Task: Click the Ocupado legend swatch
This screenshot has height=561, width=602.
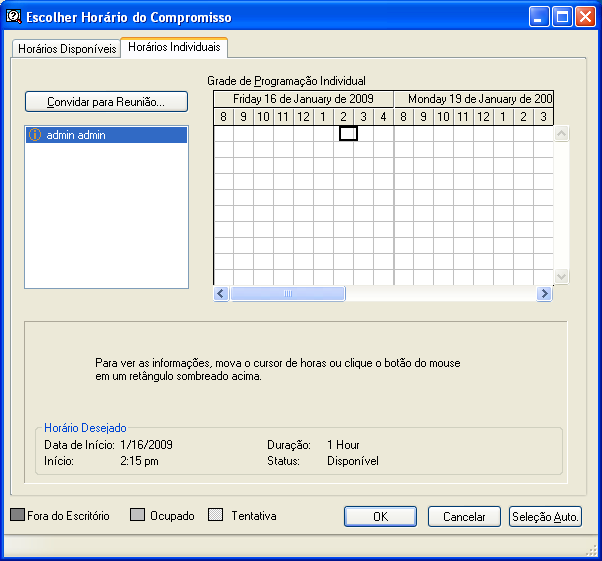Action: [137, 515]
